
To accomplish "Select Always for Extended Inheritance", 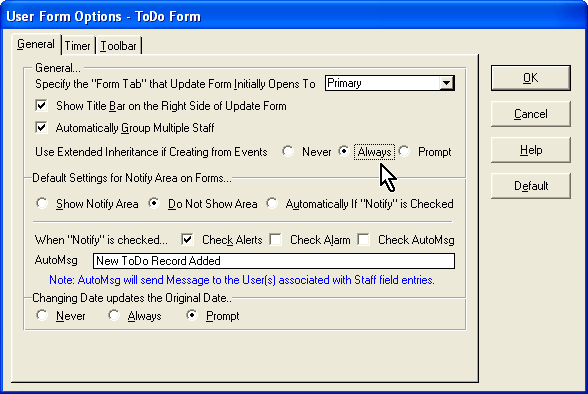I will [x=344, y=151].
